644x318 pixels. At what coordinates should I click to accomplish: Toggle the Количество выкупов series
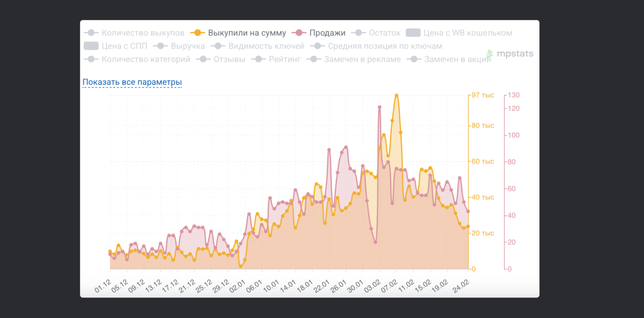(134, 33)
